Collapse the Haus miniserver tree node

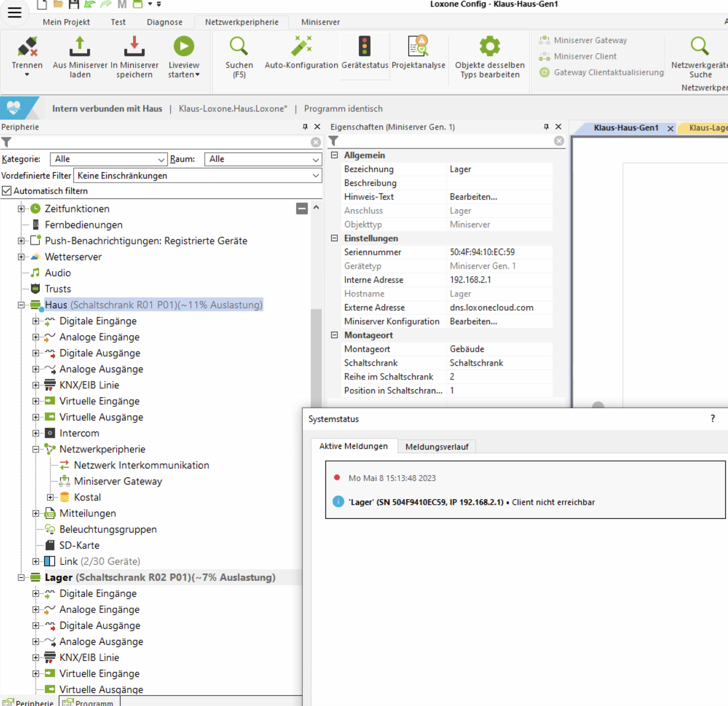[x=21, y=305]
